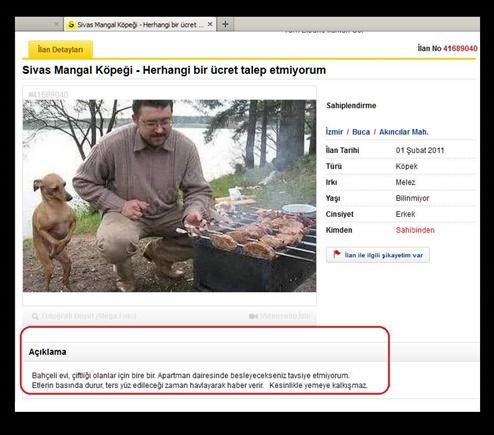
Task: Click the Cinsiyet value Erkek
Action: pyautogui.click(x=405, y=214)
